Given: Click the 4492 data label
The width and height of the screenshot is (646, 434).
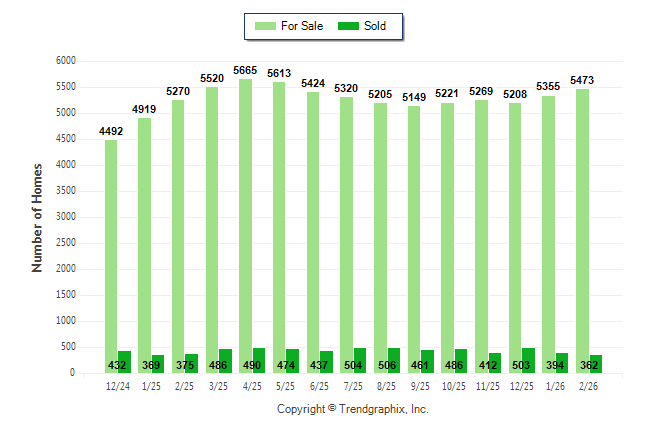Looking at the screenshot, I should coord(111,131).
